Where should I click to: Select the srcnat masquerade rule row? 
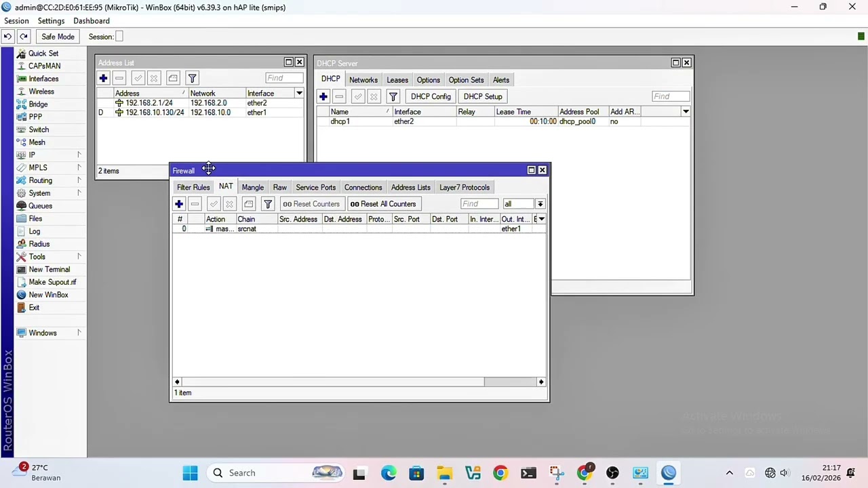(359, 229)
